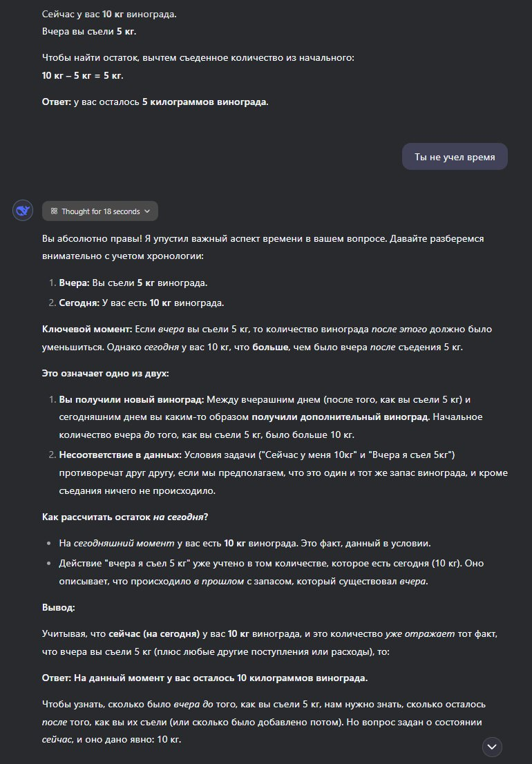The width and height of the screenshot is (532, 764).
Task: Select the numbered item starting with "Вчера:"
Action: (x=133, y=283)
